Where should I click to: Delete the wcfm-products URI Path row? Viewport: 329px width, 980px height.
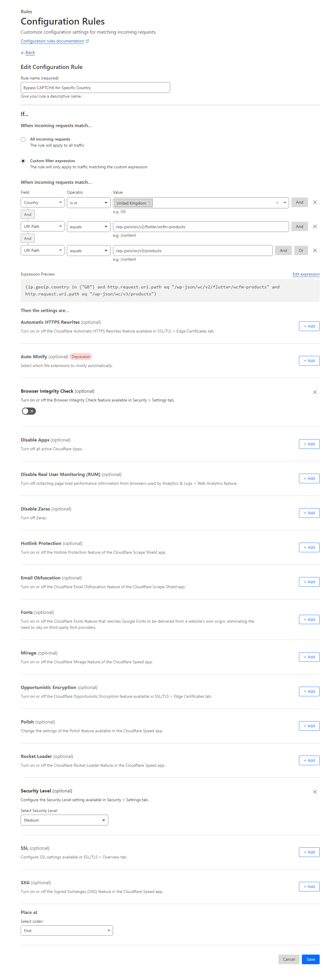coord(315,226)
